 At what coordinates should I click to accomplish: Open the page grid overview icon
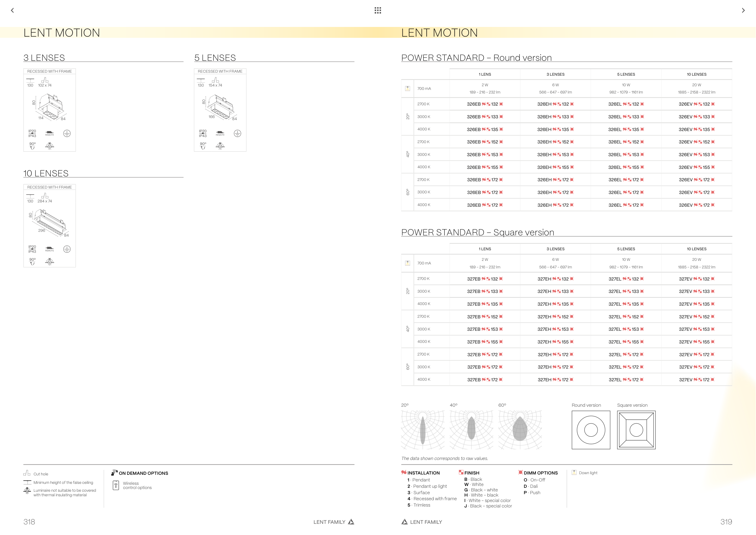[x=378, y=11]
